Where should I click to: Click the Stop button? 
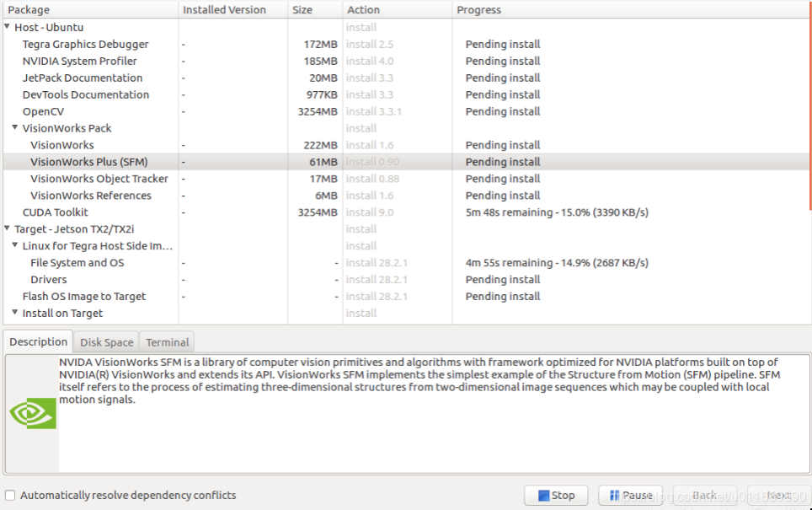pos(556,496)
